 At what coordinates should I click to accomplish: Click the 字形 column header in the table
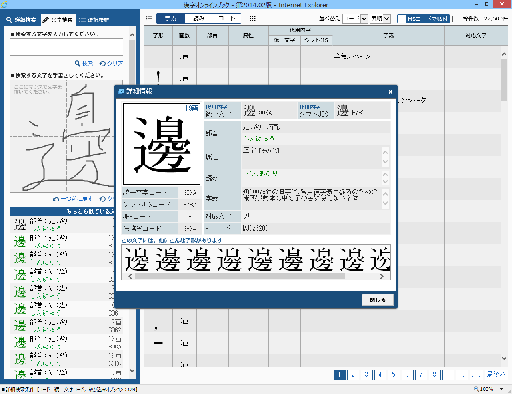click(x=158, y=36)
